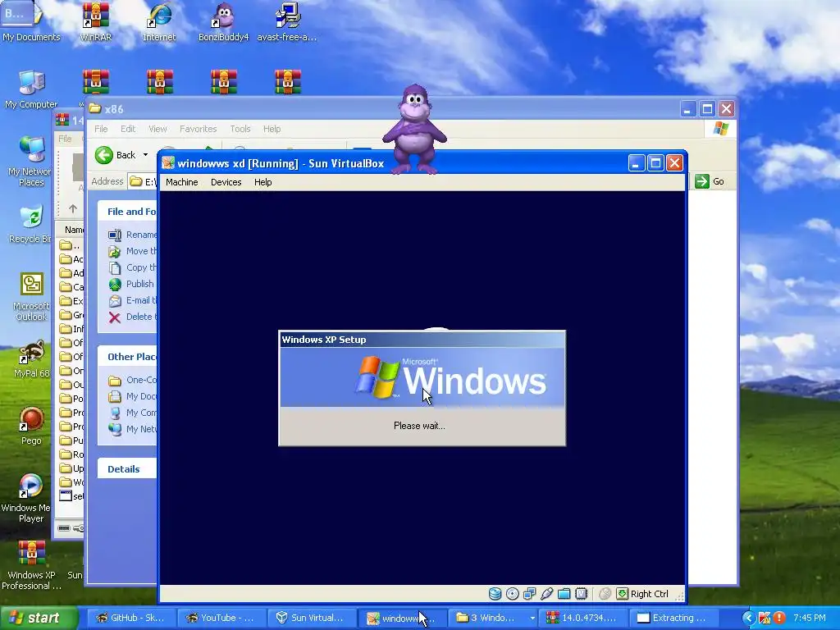Open the Edit menu in x86 window
The height and width of the screenshot is (630, 840).
click(x=127, y=129)
